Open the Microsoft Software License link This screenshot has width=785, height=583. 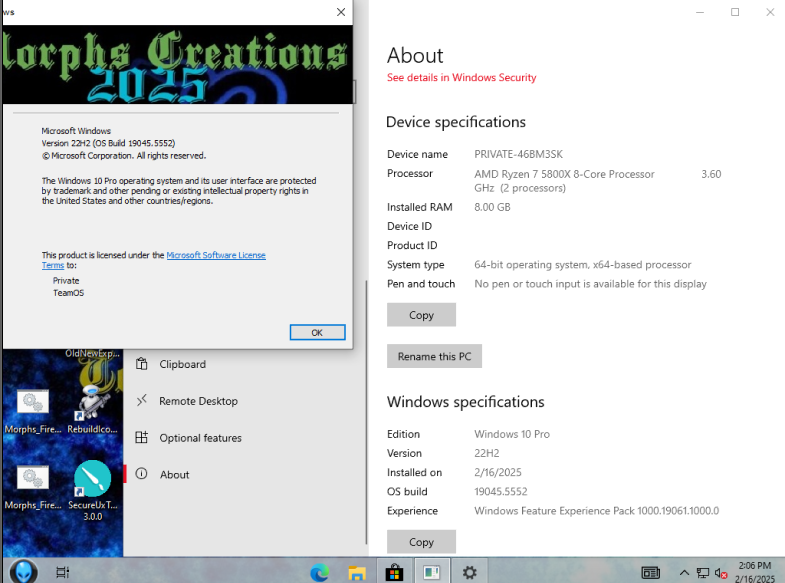(216, 255)
